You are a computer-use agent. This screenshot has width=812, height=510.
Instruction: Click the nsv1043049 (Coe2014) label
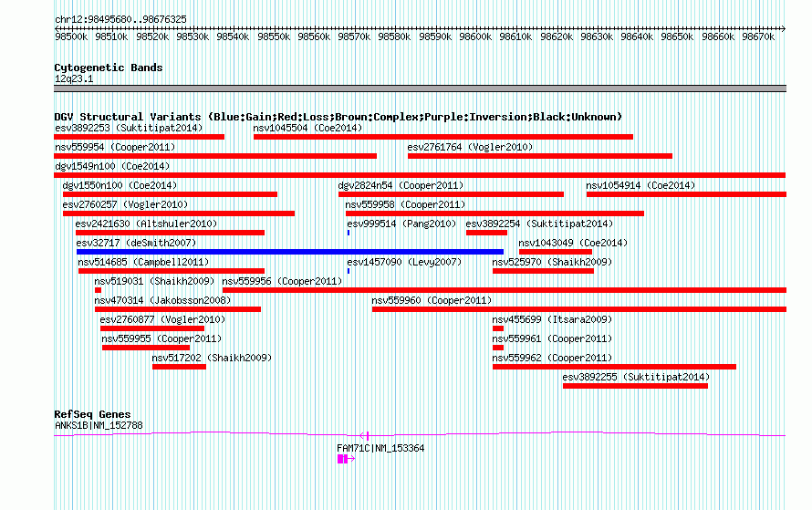(x=573, y=243)
